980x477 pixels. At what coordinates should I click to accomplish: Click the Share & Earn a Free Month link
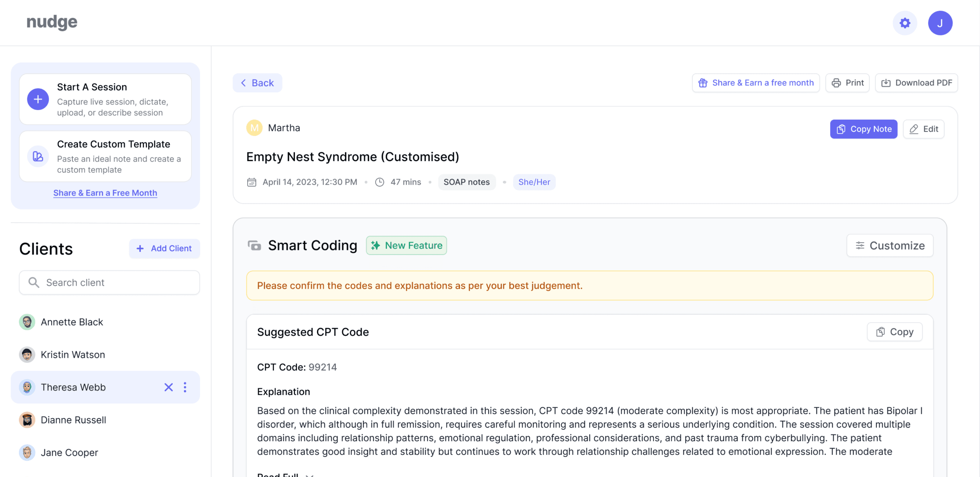click(x=105, y=193)
